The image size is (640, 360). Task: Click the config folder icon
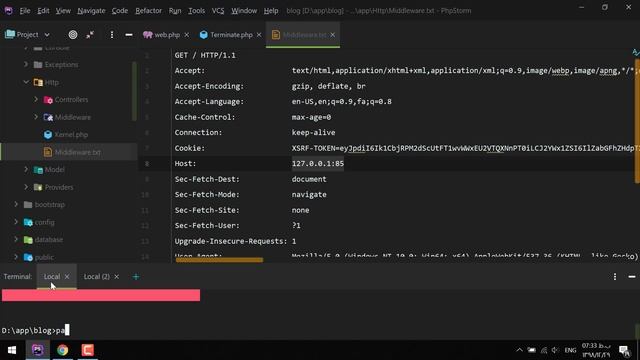[x=28, y=222]
